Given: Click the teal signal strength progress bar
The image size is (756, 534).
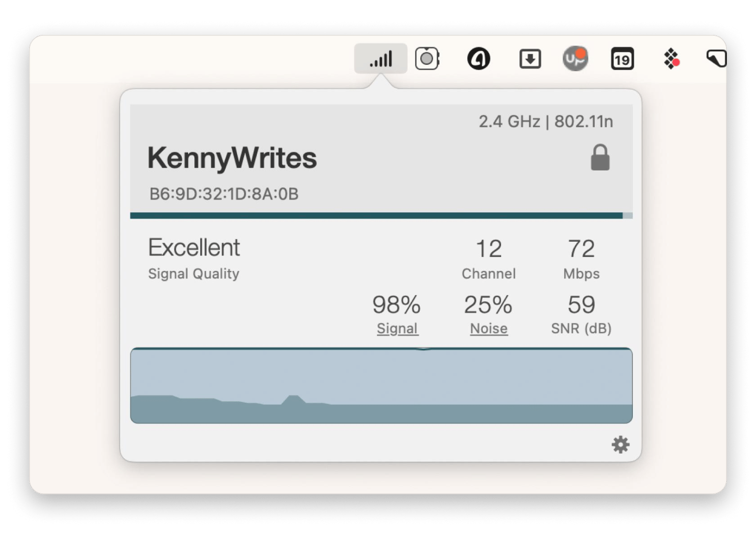Looking at the screenshot, I should point(381,216).
